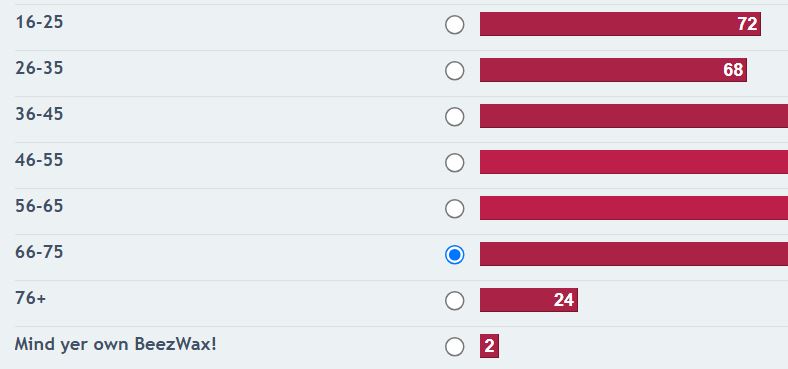Select the 56-65 radio button
Screen dimensions: 788x369
point(454,209)
